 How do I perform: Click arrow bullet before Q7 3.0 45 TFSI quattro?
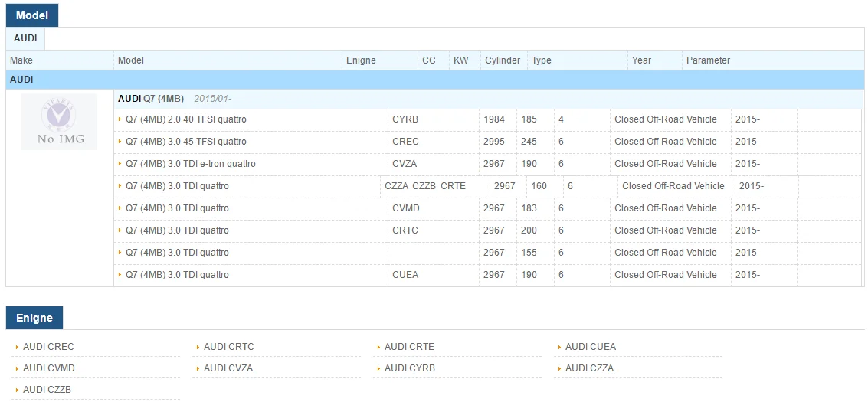120,142
